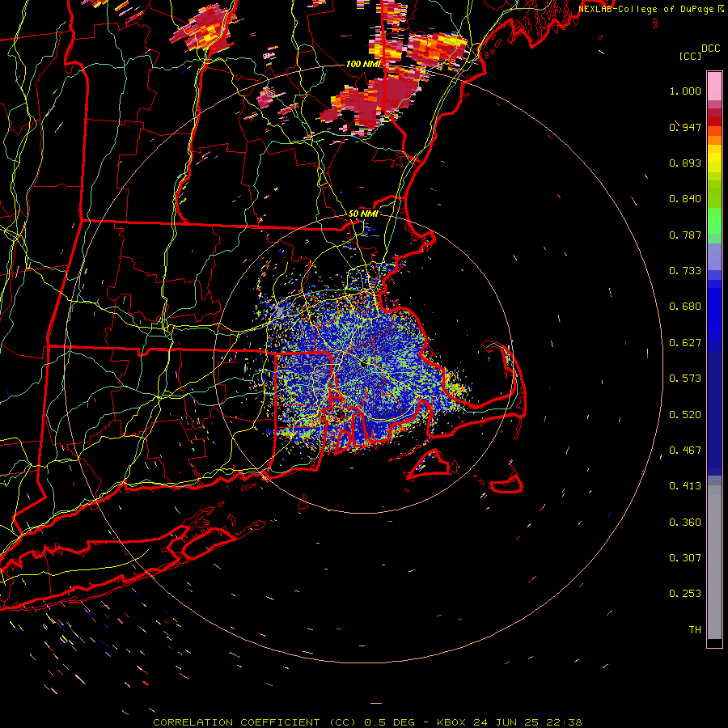Click the KBOX radar site center dot
Screen dimensions: 728x728
pyautogui.click(x=365, y=365)
